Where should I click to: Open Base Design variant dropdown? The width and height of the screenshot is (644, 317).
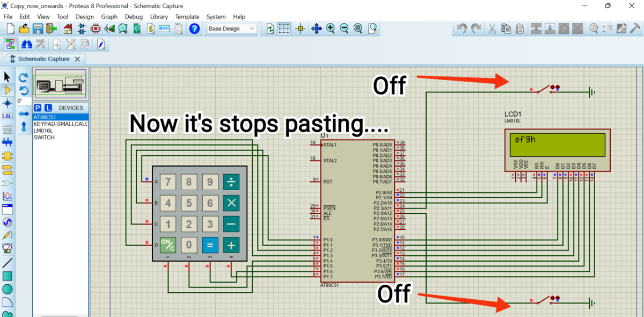point(232,28)
